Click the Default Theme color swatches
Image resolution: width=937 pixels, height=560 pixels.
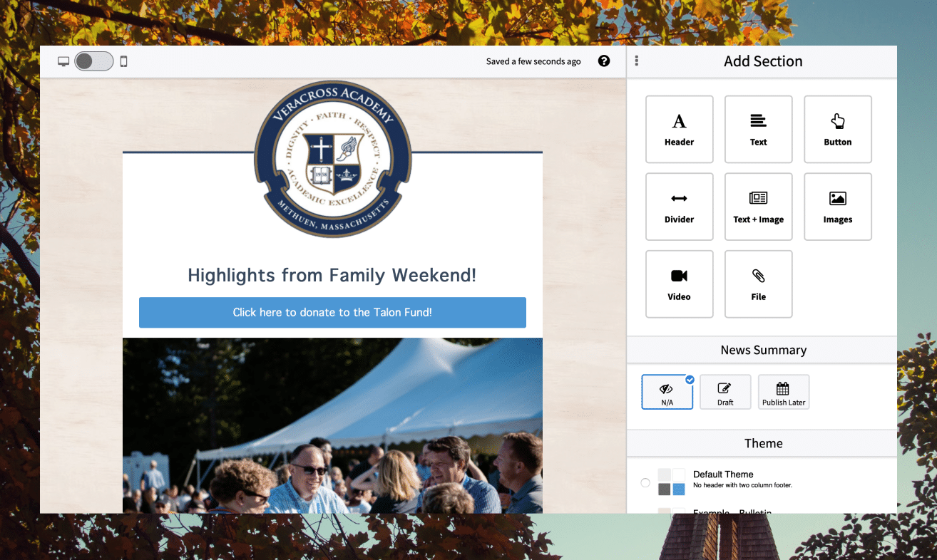click(672, 482)
